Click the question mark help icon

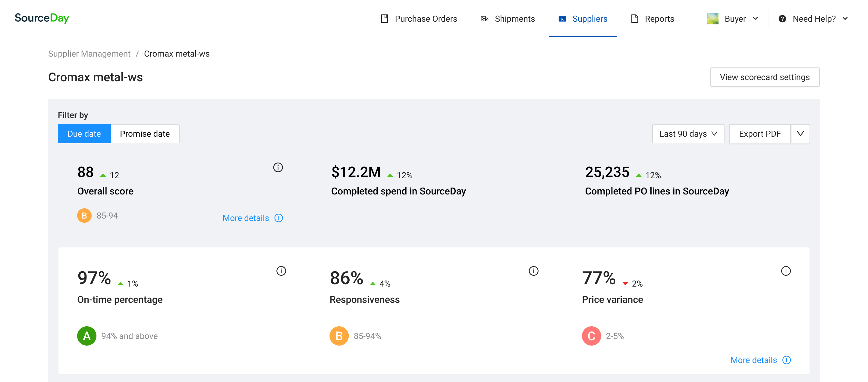click(x=782, y=19)
